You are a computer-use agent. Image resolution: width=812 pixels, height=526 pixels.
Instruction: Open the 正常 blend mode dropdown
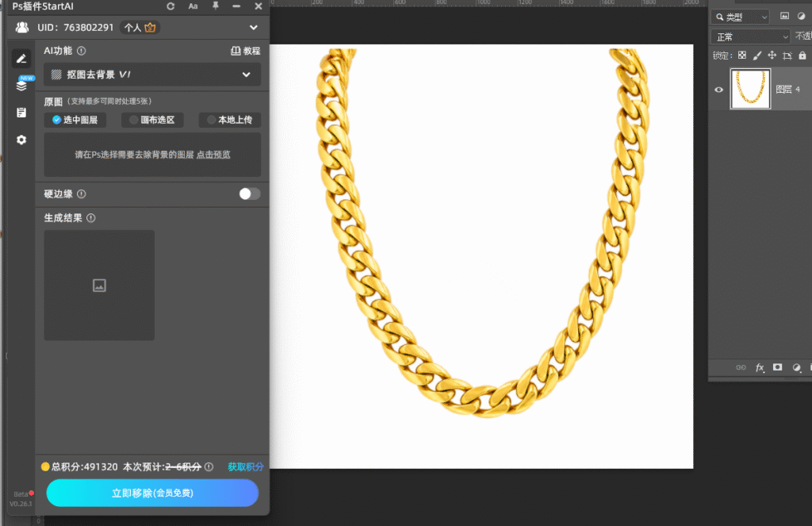[750, 36]
